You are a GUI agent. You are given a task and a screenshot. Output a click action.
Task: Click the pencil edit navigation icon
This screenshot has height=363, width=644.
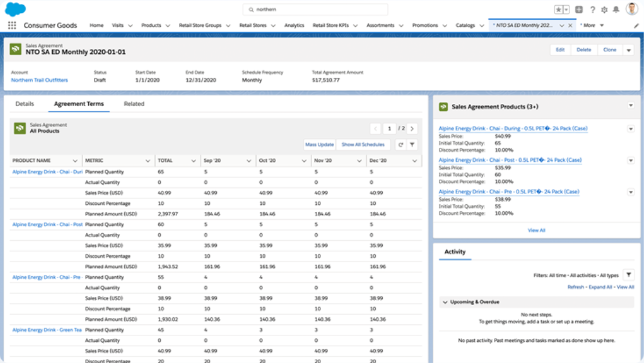pyautogui.click(x=636, y=25)
